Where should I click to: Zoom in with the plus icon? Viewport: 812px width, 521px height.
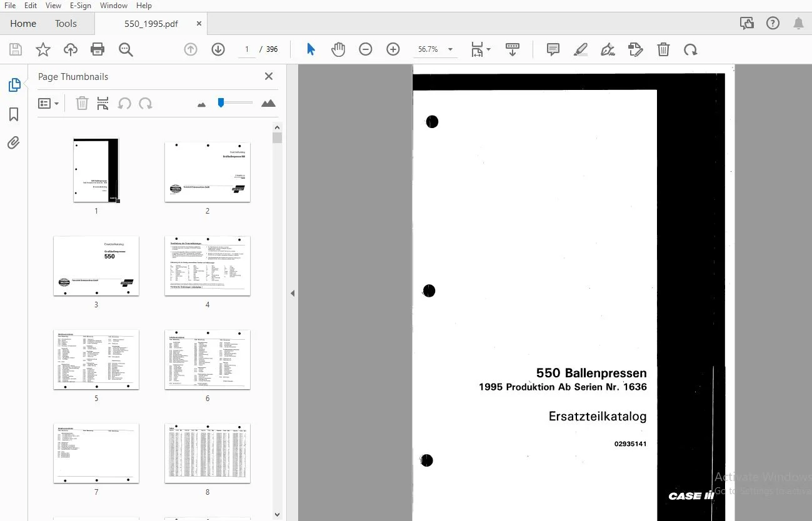click(393, 49)
